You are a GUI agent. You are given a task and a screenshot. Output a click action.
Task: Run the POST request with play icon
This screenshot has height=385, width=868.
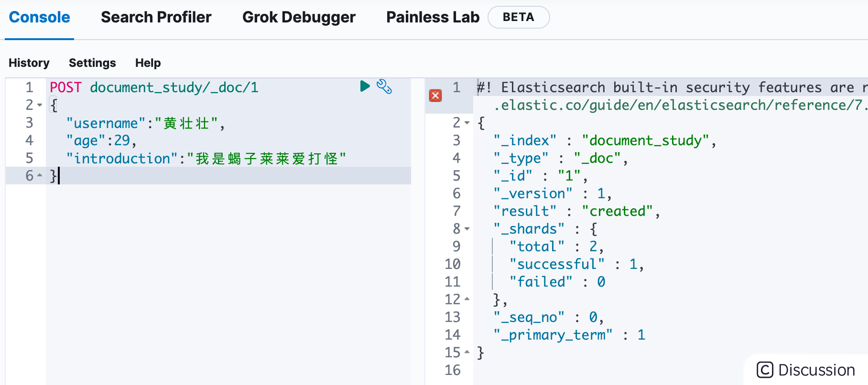point(365,86)
